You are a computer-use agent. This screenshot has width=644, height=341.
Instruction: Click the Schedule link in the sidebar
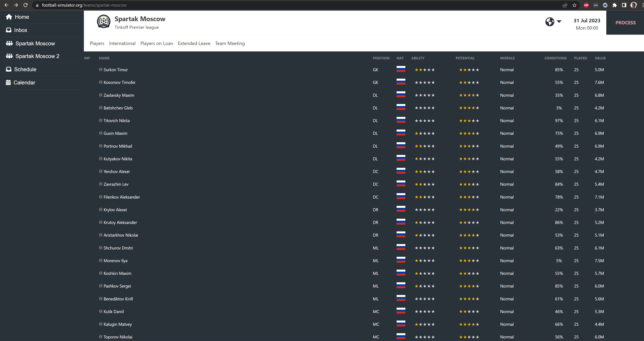click(25, 69)
